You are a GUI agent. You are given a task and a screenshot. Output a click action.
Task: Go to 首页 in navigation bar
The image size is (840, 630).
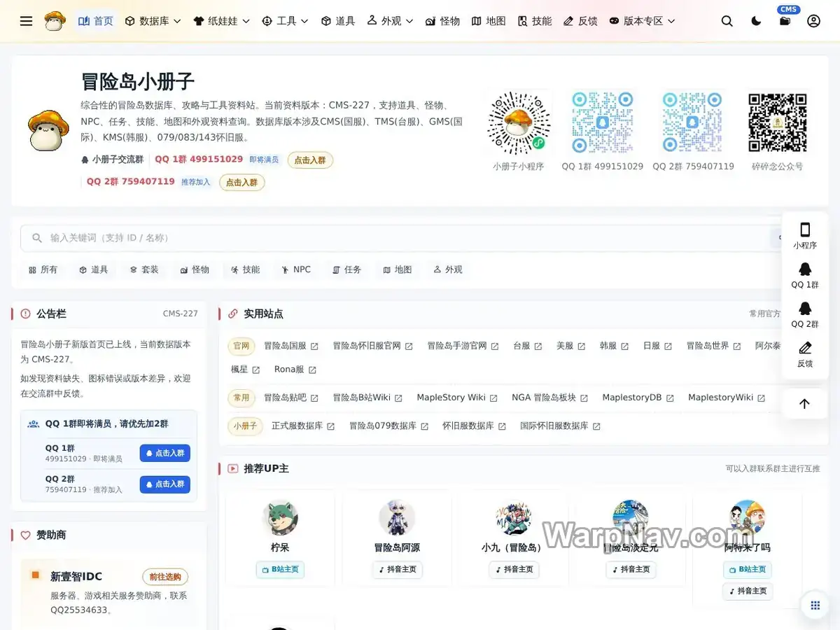[95, 21]
